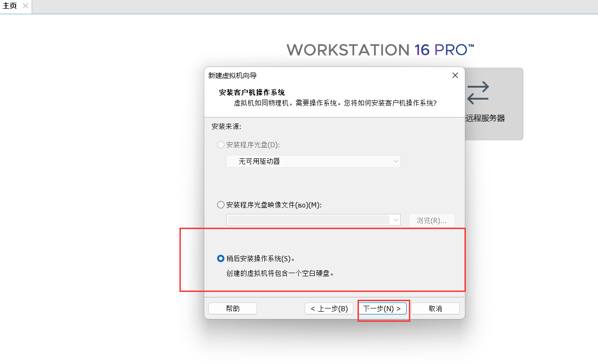Click the 安装客户机操作系统 heading

252,93
